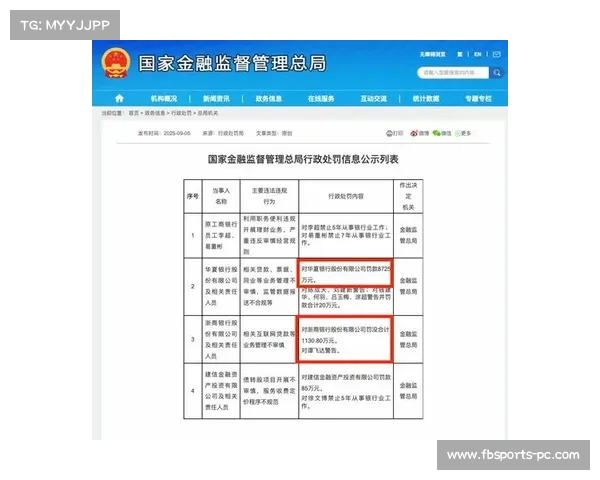Select the 政务信息 navigation item
The width and height of the screenshot is (600, 480).
[269, 99]
